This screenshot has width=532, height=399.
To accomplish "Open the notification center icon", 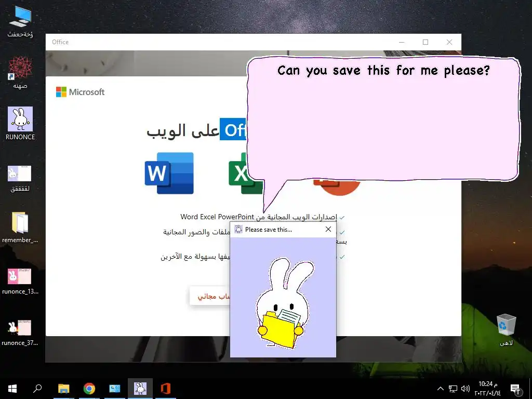I will coord(515,389).
